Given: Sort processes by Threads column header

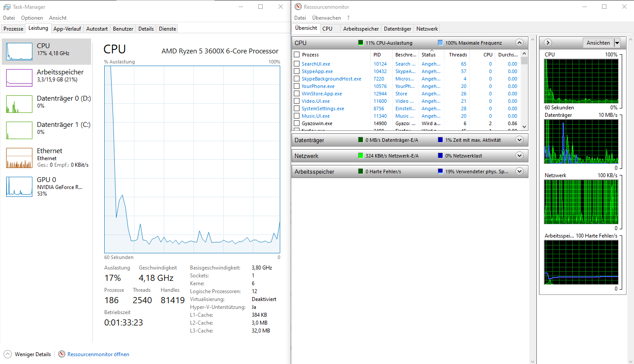Looking at the screenshot, I should coord(458,55).
